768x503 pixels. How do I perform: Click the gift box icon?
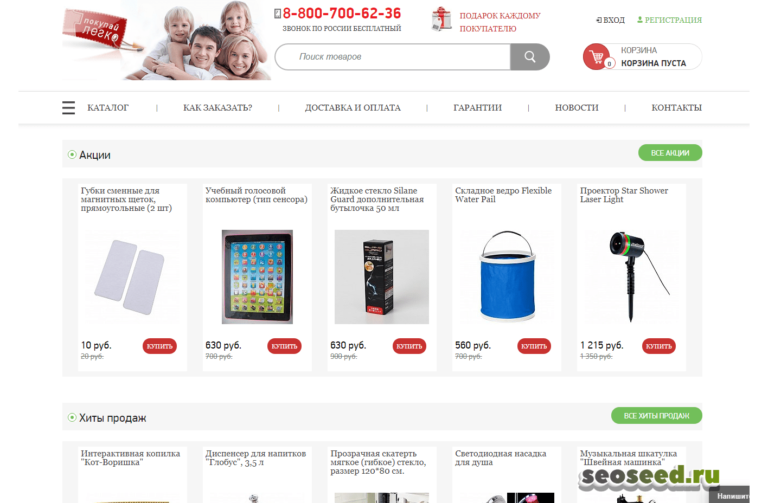[x=441, y=20]
